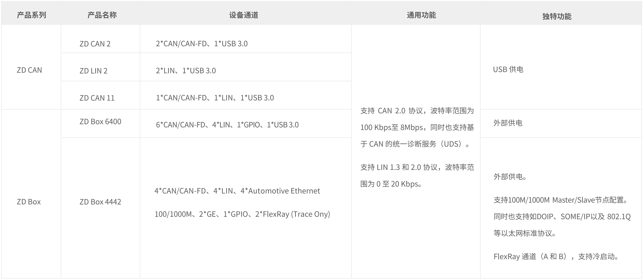644x280 pixels.
Task: Select the 2*LIN、1*USB 3.0 channel text
Action: pos(186,71)
